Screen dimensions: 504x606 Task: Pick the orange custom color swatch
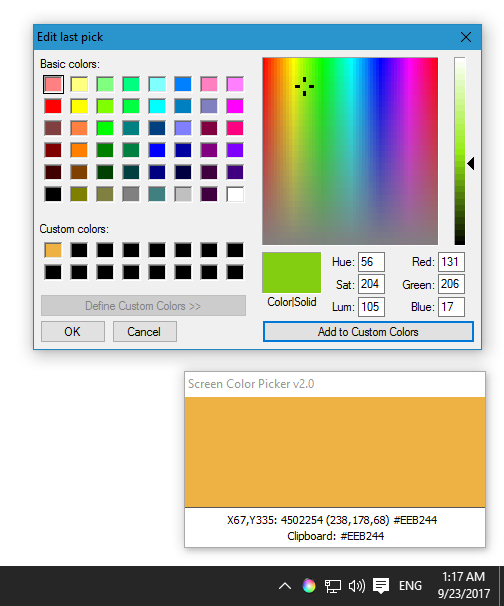[x=53, y=250]
